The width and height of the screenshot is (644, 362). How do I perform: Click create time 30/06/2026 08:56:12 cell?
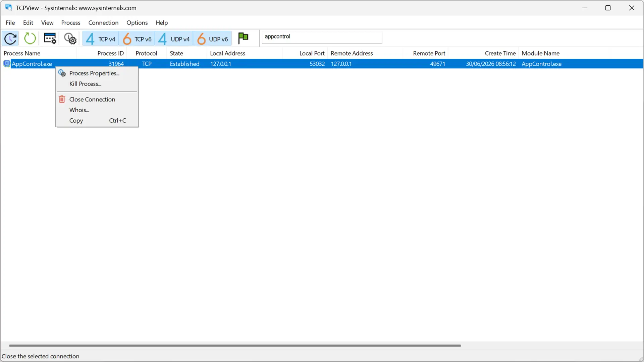pos(491,64)
